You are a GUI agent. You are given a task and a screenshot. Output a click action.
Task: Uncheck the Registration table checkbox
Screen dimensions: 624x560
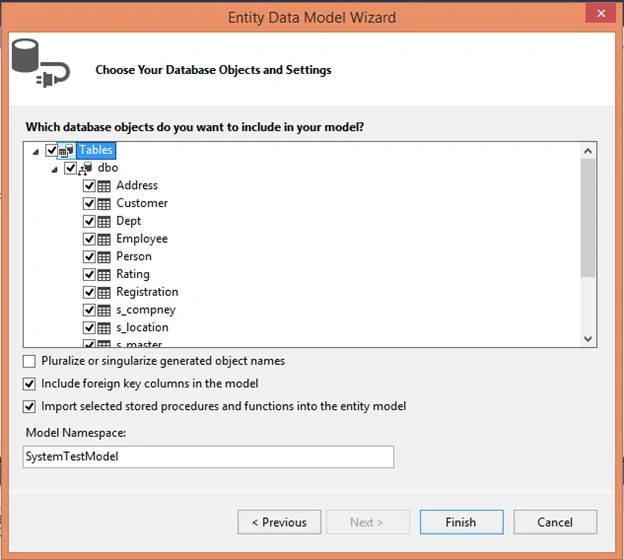coord(89,293)
